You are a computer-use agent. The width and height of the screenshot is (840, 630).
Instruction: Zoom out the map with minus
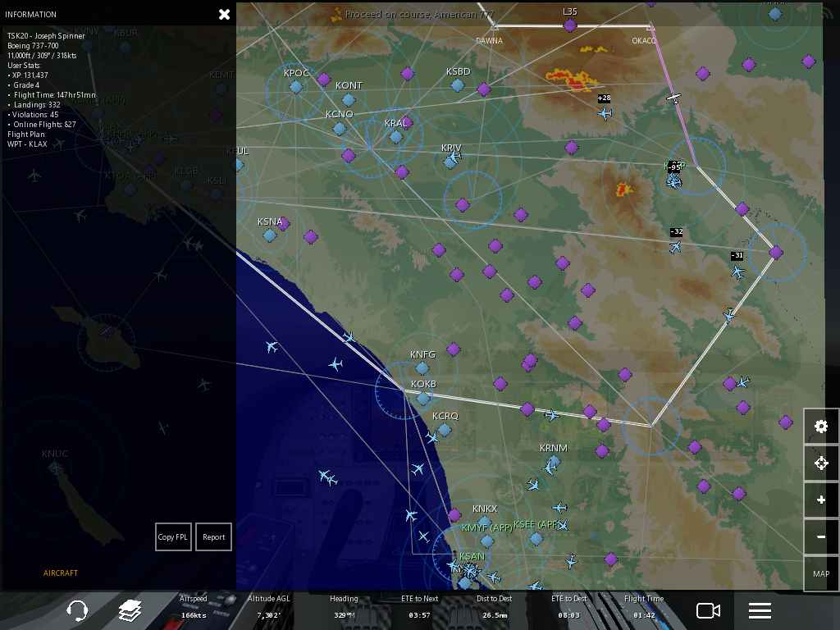click(x=820, y=536)
